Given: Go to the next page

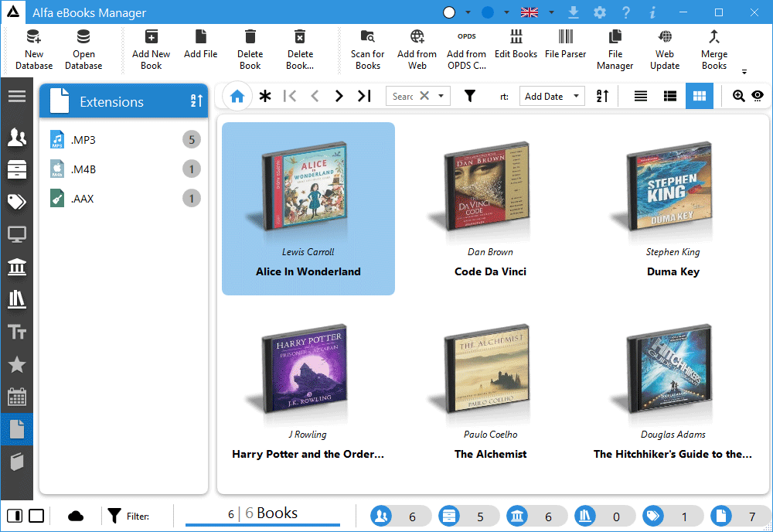Looking at the screenshot, I should 339,96.
